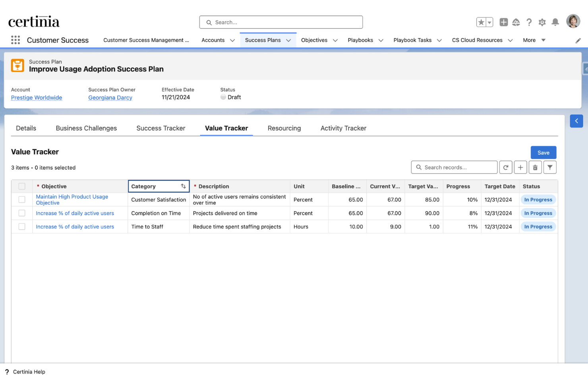
Task: Click the Search records field
Action: (x=454, y=168)
